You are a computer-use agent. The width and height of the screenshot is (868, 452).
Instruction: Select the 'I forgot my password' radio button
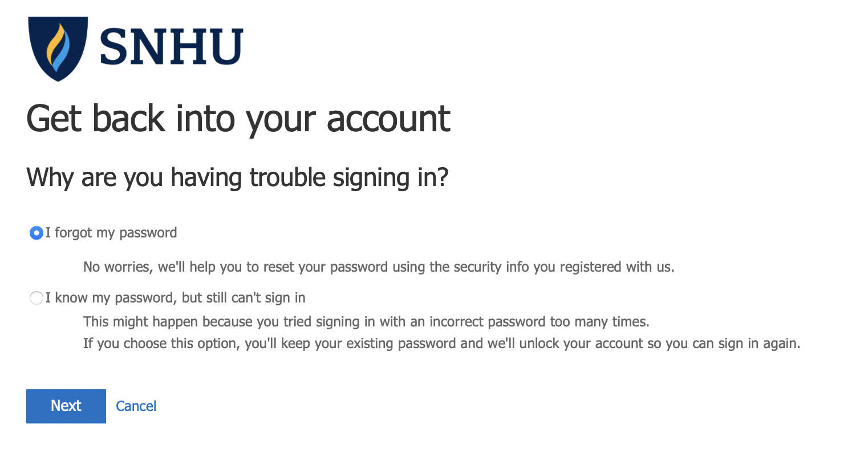[36, 233]
